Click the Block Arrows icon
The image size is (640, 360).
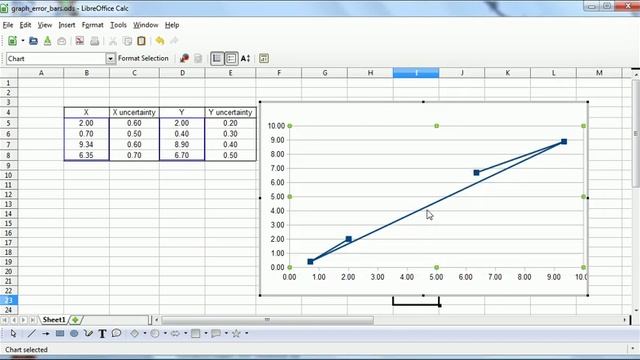(x=175, y=333)
